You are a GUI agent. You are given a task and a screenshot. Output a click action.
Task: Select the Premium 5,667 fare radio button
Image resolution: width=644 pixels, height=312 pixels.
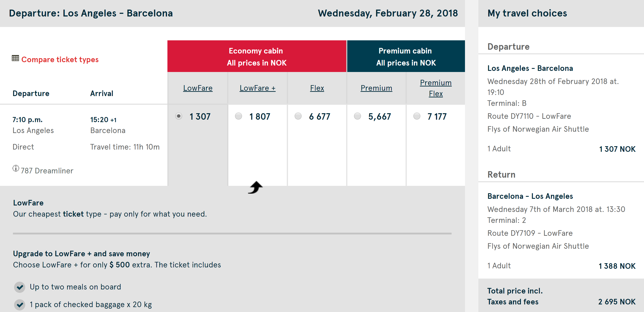coord(358,116)
